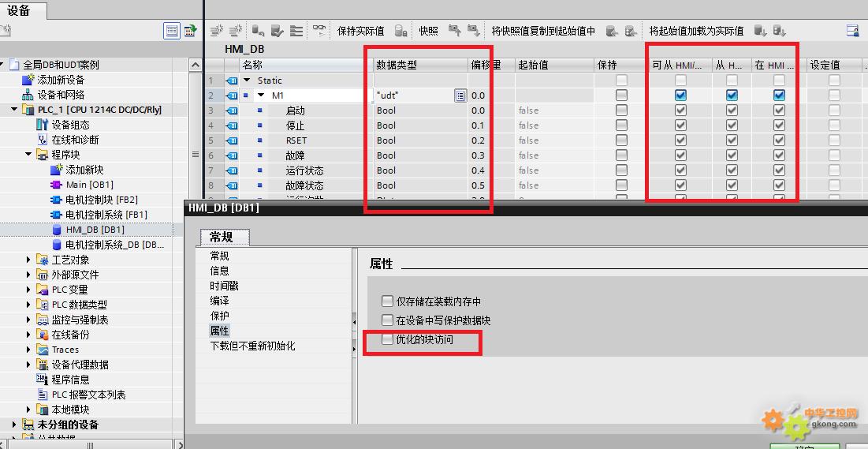Click the far-right toolbar window icon
The width and height of the screenshot is (868, 449).
point(852,31)
